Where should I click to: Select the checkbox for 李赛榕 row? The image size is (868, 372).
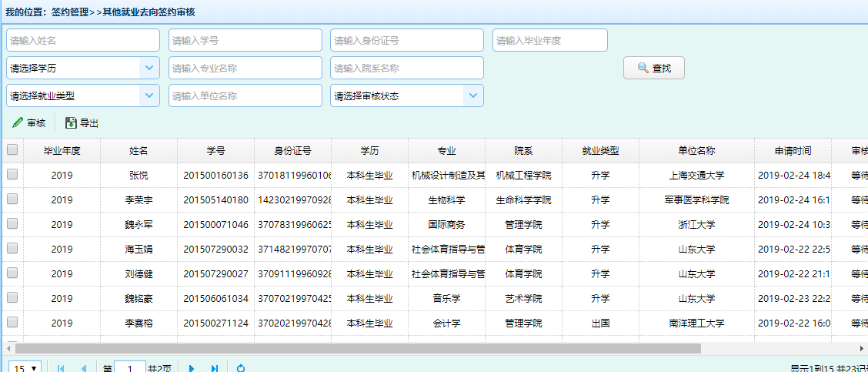tap(12, 323)
